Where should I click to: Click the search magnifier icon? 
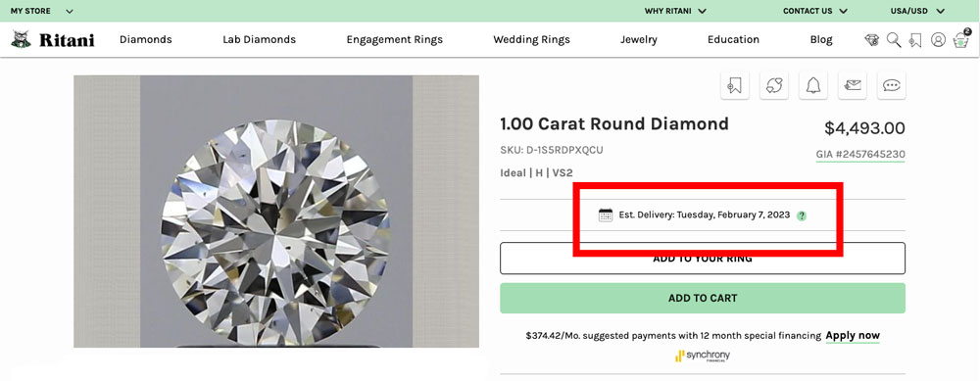click(894, 40)
